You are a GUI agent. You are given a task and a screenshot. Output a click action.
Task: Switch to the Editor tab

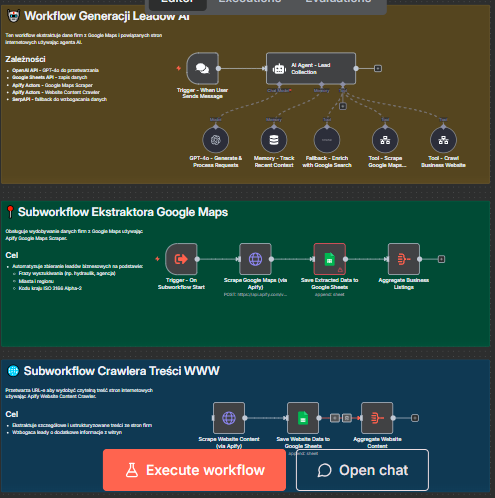(177, 2)
